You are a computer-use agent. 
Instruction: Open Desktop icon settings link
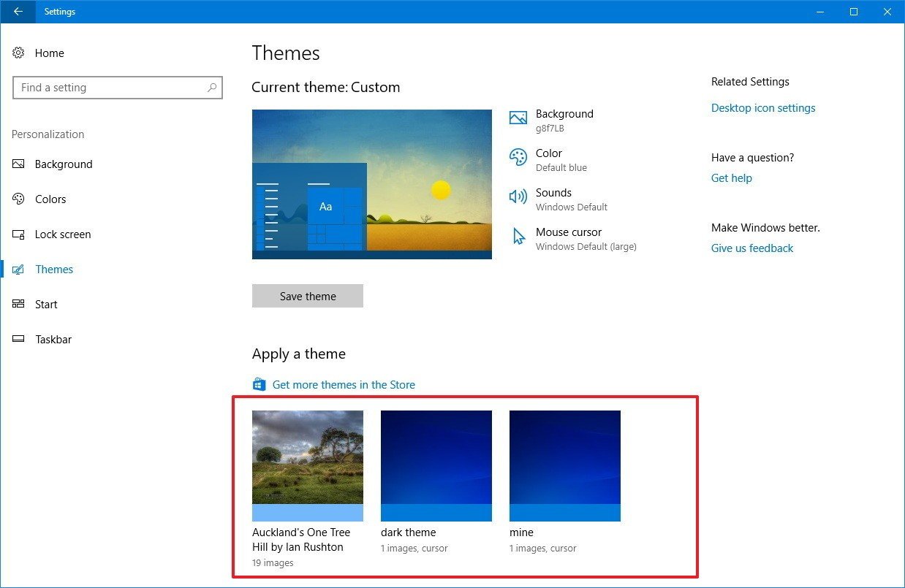(762, 107)
